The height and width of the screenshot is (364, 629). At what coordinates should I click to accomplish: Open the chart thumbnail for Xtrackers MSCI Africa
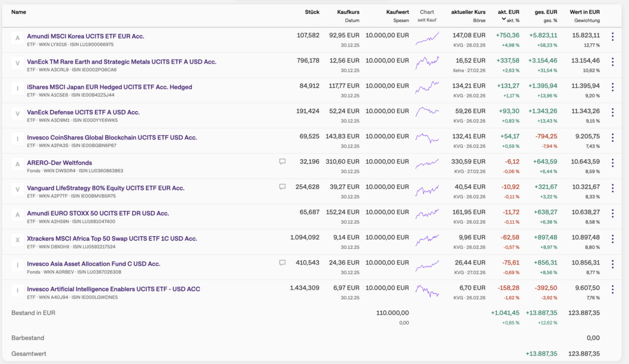click(x=427, y=240)
